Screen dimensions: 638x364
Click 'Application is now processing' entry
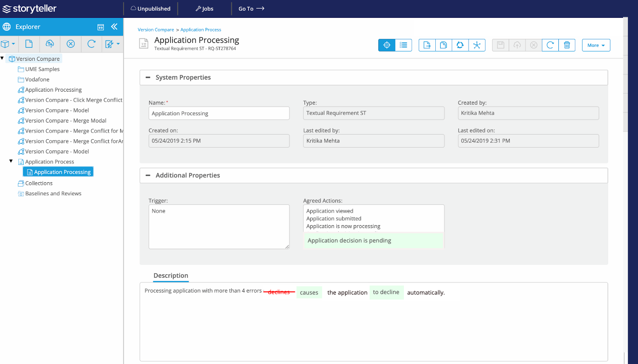[x=343, y=226]
